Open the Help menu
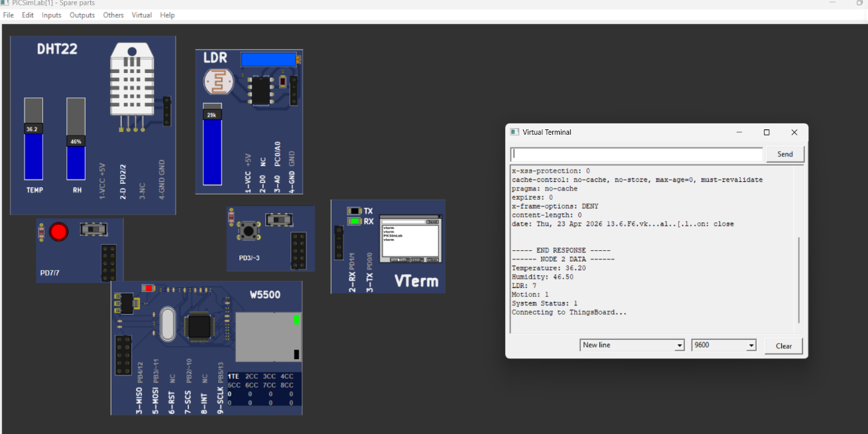868x434 pixels. (168, 15)
